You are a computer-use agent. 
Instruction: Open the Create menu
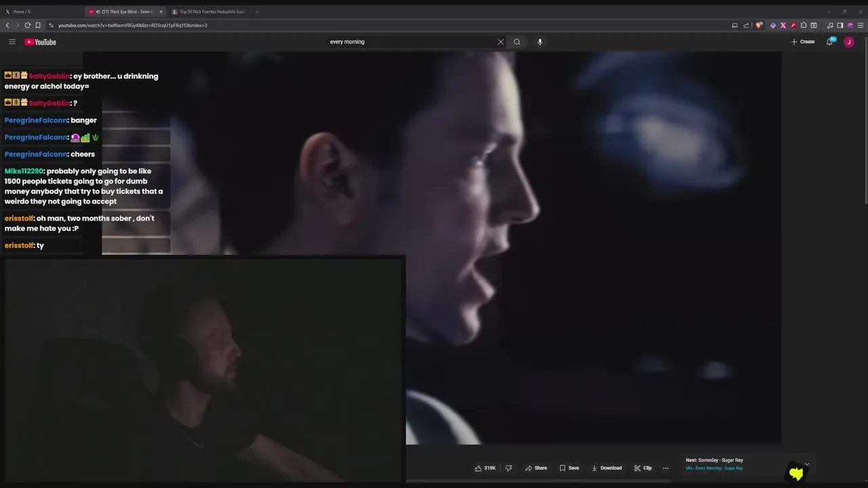[x=803, y=42]
